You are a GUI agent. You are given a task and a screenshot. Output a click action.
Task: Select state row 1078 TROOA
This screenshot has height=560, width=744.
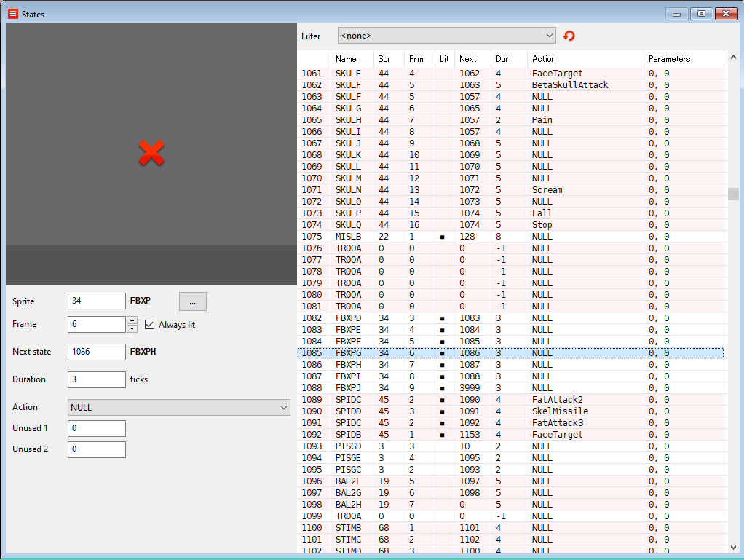510,272
